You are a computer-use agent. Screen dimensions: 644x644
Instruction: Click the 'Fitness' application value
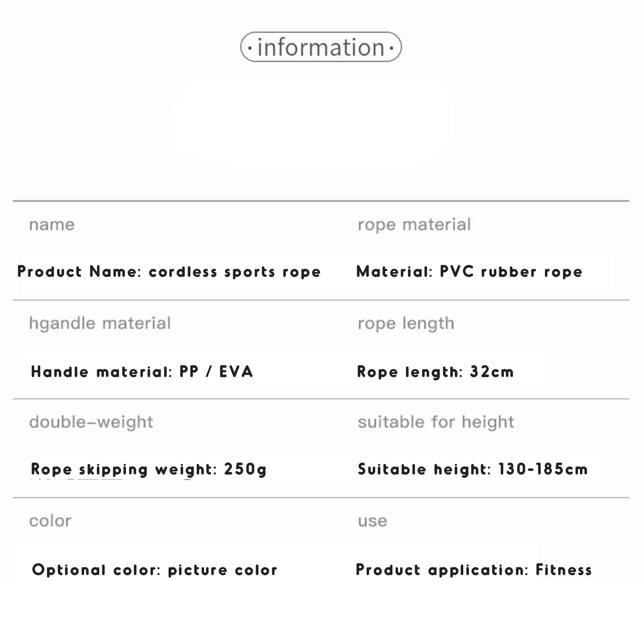(x=564, y=570)
